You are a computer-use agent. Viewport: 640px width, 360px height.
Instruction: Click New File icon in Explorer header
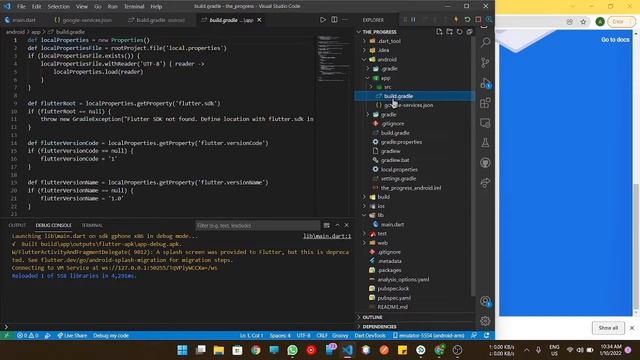click(x=439, y=32)
